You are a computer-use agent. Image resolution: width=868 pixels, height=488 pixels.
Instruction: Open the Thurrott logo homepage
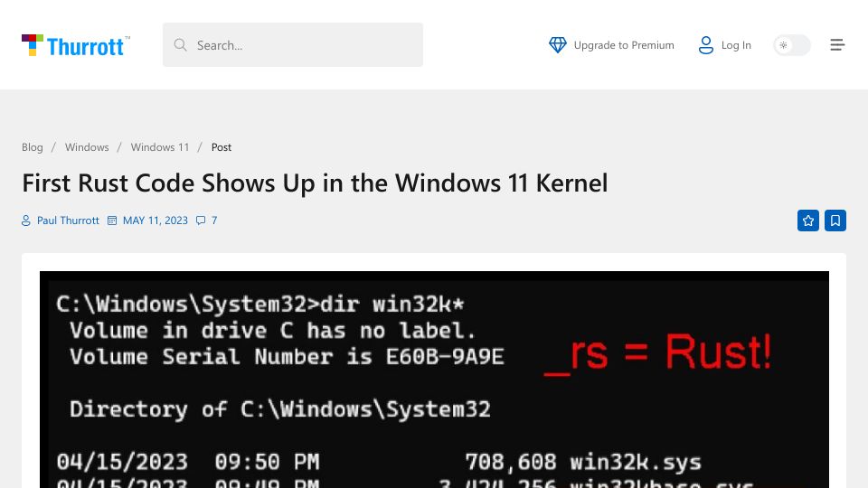tap(76, 45)
